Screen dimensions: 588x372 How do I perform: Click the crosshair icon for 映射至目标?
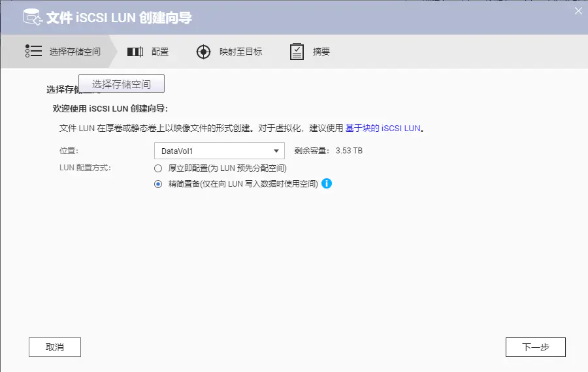coord(204,52)
